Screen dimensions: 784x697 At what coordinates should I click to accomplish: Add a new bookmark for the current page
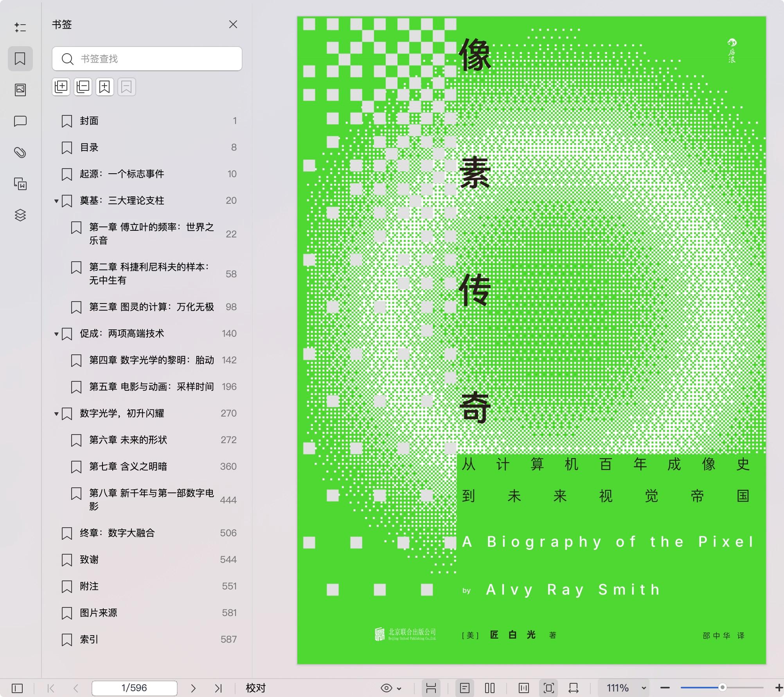click(104, 87)
